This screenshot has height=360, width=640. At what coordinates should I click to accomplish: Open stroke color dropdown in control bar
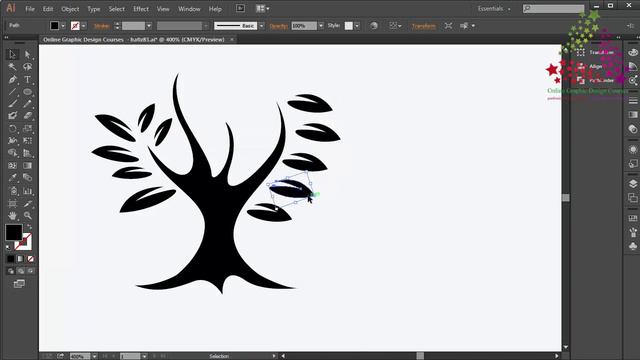click(x=83, y=26)
